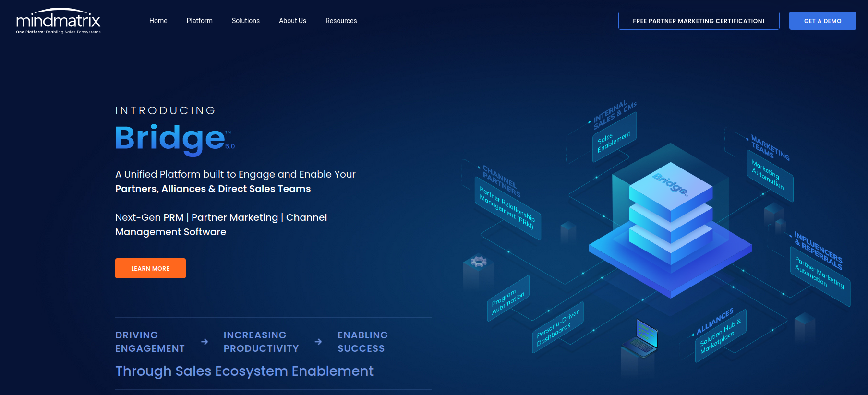Image resolution: width=868 pixels, height=395 pixels.
Task: Click the CHANNEL PARTNERS heading
Action: click(501, 181)
